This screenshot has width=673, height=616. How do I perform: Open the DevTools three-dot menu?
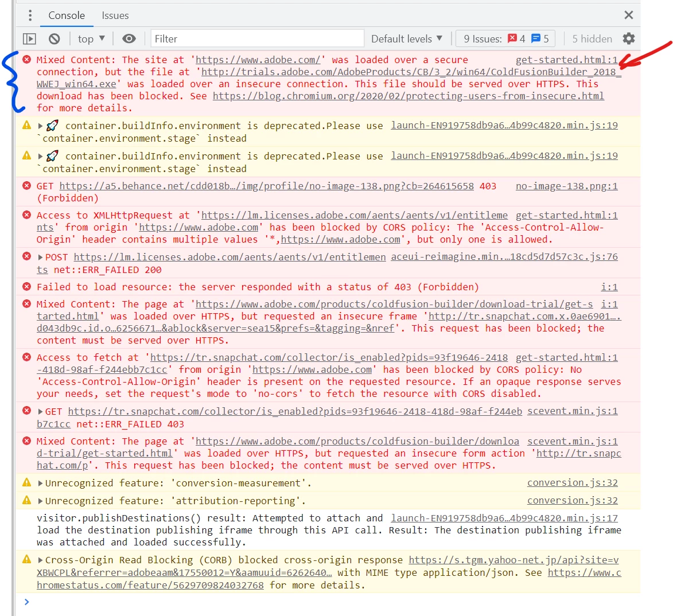pos(30,15)
